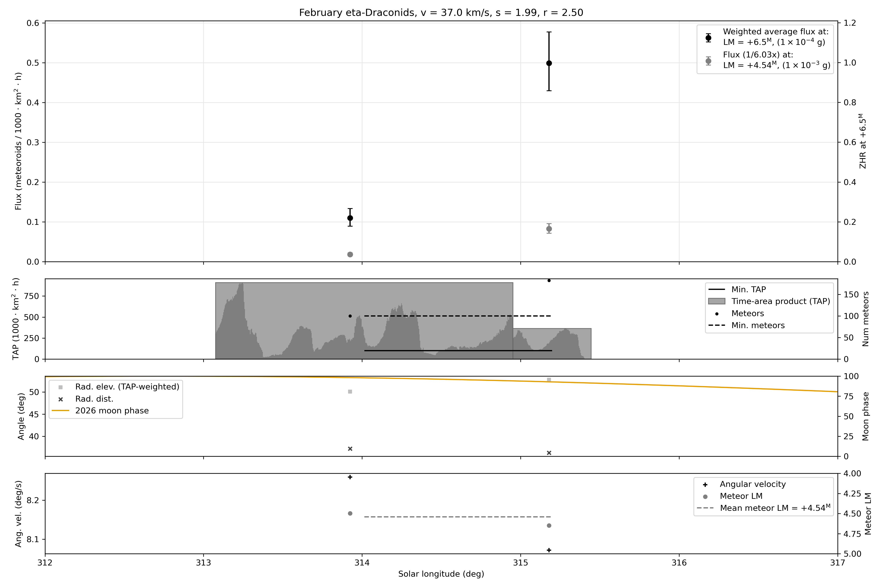Click the Angular velocity plus legend marker
This screenshot has width=882, height=588.
705,485
